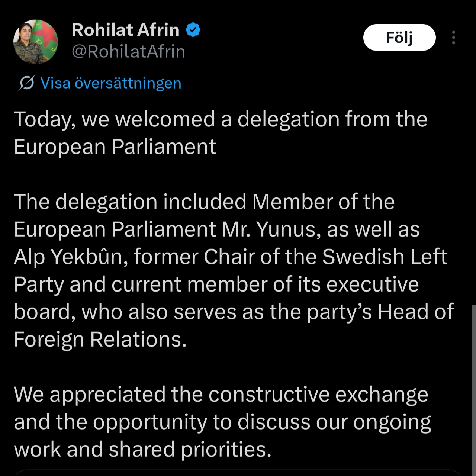Click "Foreign Relations." in the post
Viewport: 476px width, 476px height.
coord(100,339)
